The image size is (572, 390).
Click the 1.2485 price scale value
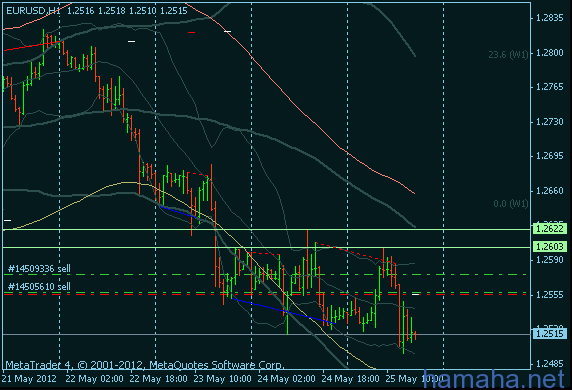(x=550, y=363)
